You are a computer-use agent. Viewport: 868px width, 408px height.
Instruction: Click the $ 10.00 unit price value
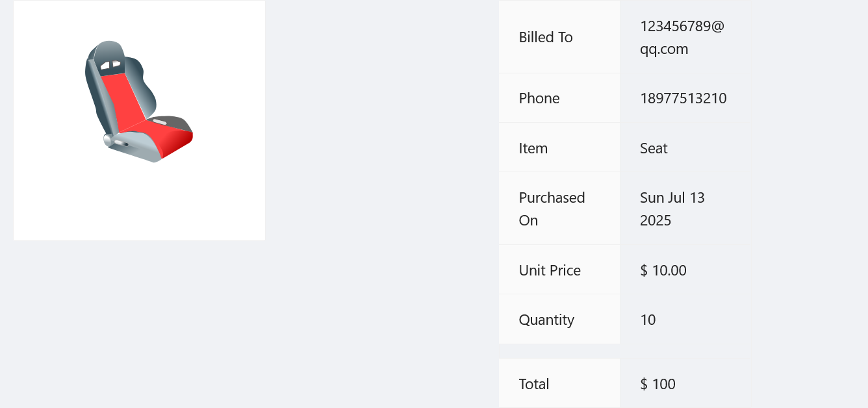[x=663, y=270]
